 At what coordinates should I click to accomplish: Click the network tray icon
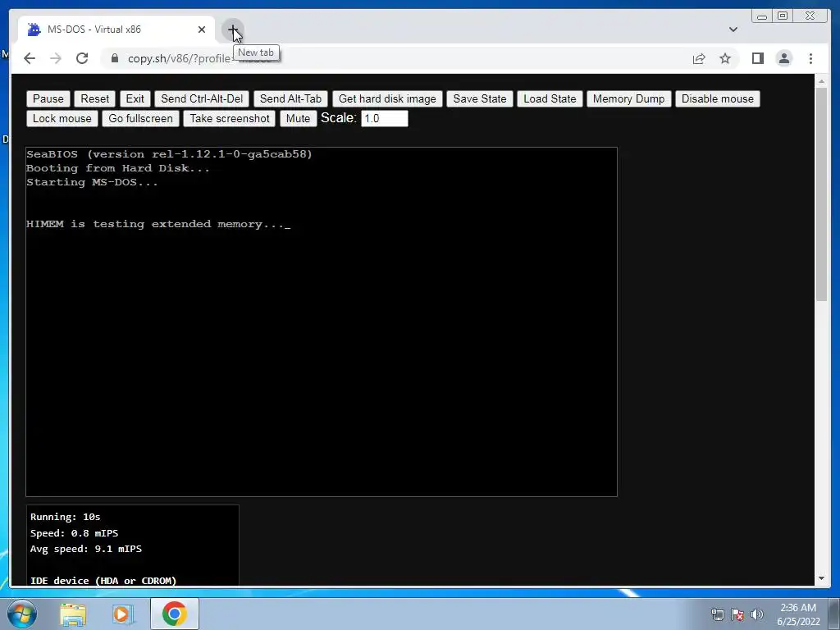click(x=717, y=614)
